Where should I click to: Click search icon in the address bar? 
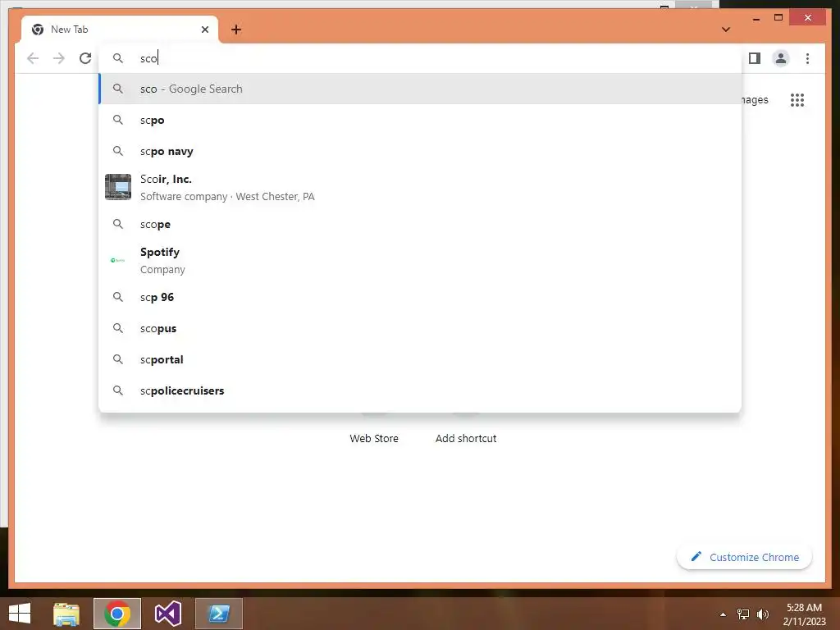point(118,58)
